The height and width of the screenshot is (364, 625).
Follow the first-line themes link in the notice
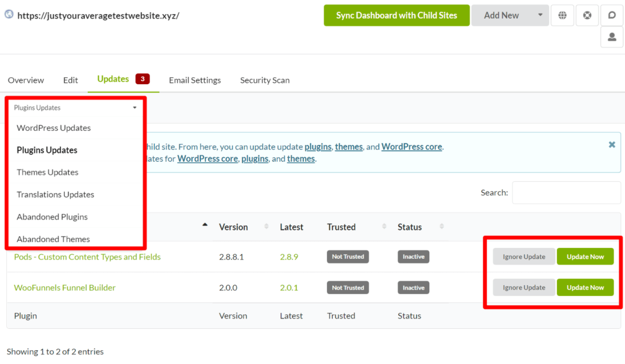349,147
